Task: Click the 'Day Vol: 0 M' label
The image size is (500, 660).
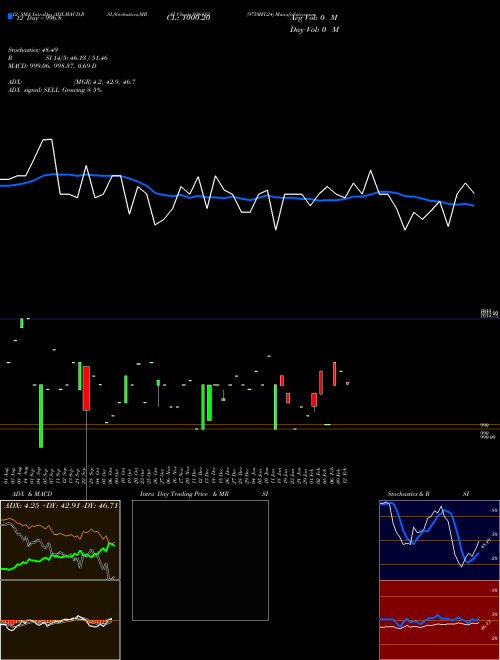Action: click(314, 29)
